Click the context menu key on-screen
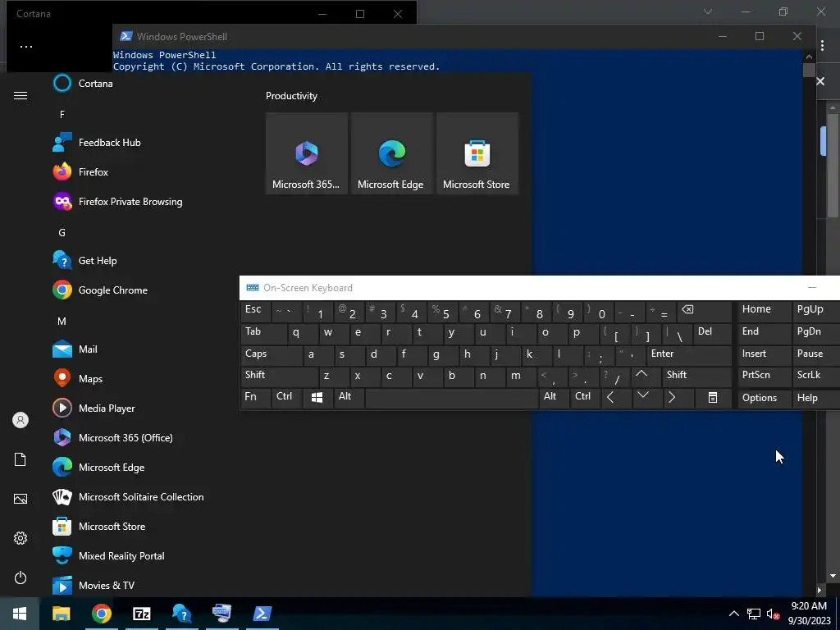Viewport: 840px width, 630px height. coord(713,399)
